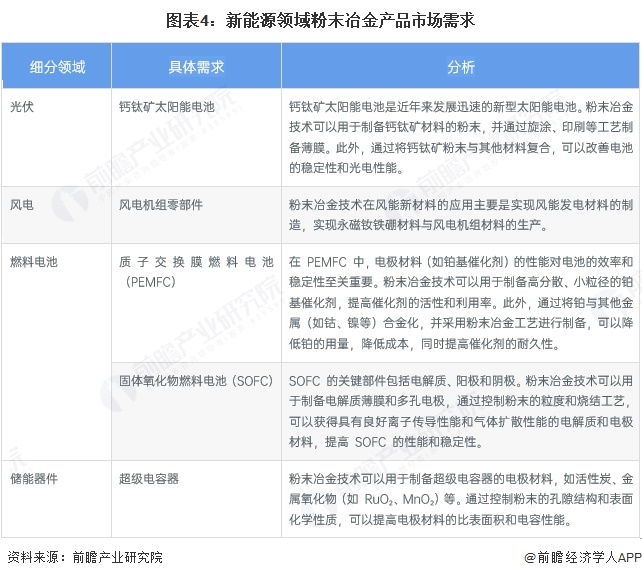Click the 光伏 category cell
Image resolution: width=642 pixels, height=578 pixels.
click(x=57, y=138)
